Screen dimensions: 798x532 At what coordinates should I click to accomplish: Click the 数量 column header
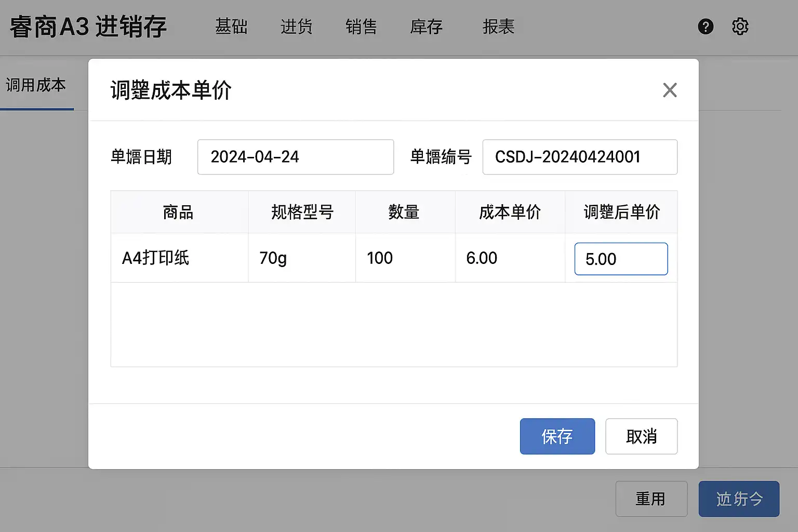(x=404, y=212)
